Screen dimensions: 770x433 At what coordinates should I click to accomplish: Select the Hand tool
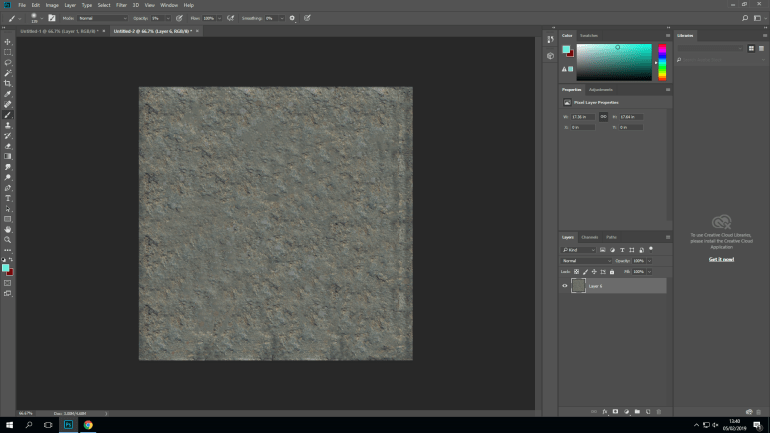coord(8,230)
